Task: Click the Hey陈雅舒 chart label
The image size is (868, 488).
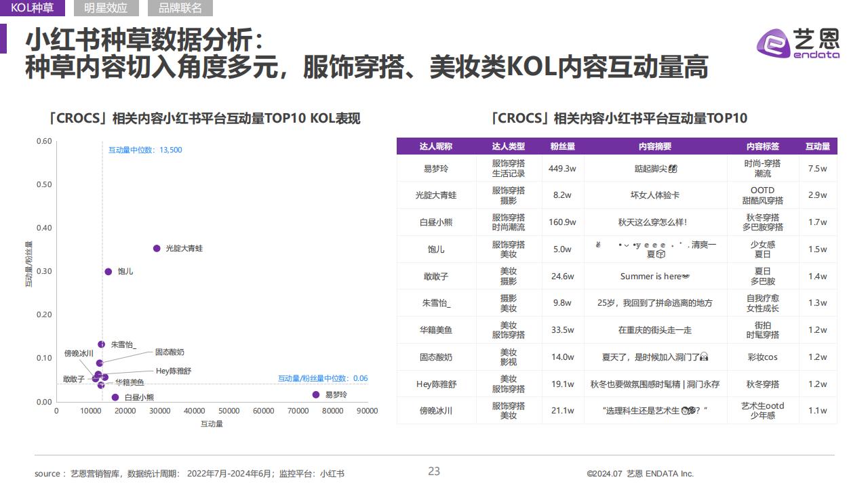Action: pyautogui.click(x=174, y=371)
